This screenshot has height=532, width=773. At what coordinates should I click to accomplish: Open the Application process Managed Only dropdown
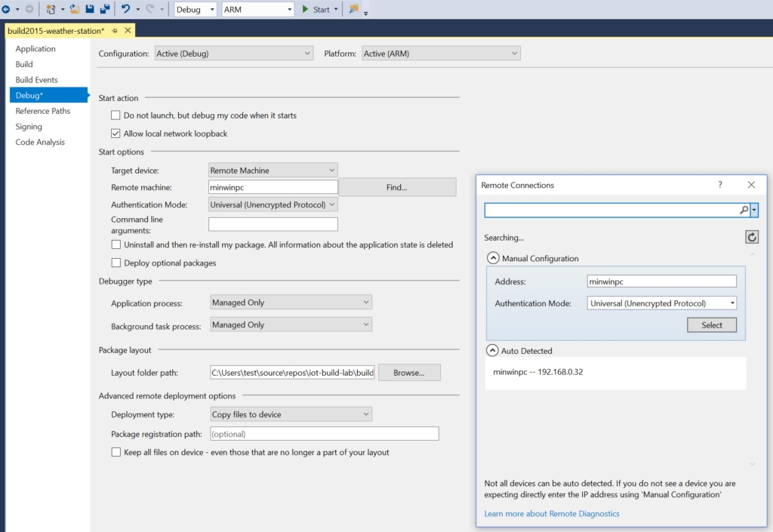pos(291,302)
